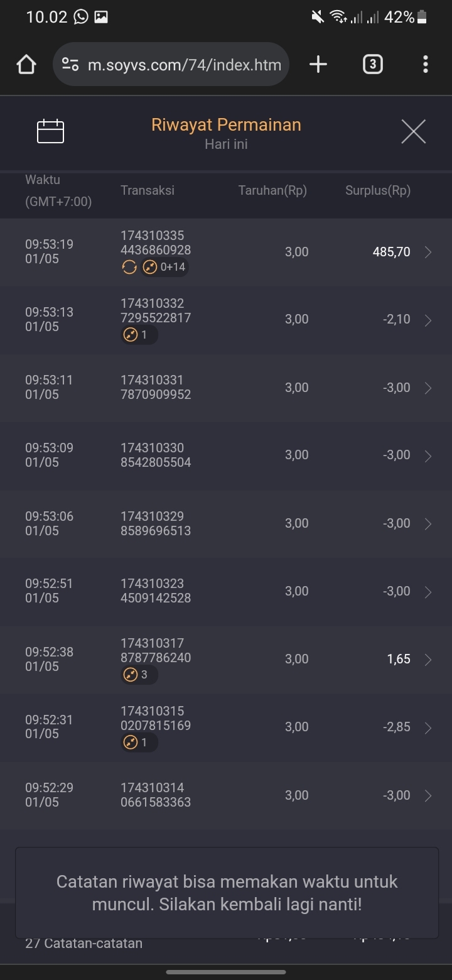This screenshot has height=980, width=452.
Task: Open the calendar date picker icon
Action: 50,131
